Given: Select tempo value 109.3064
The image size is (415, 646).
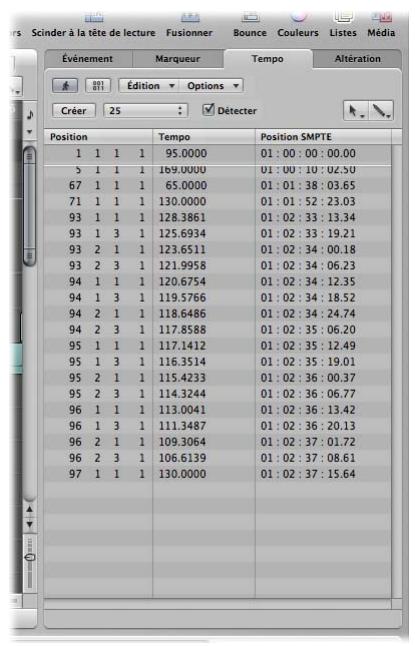Looking at the screenshot, I should (182, 442).
